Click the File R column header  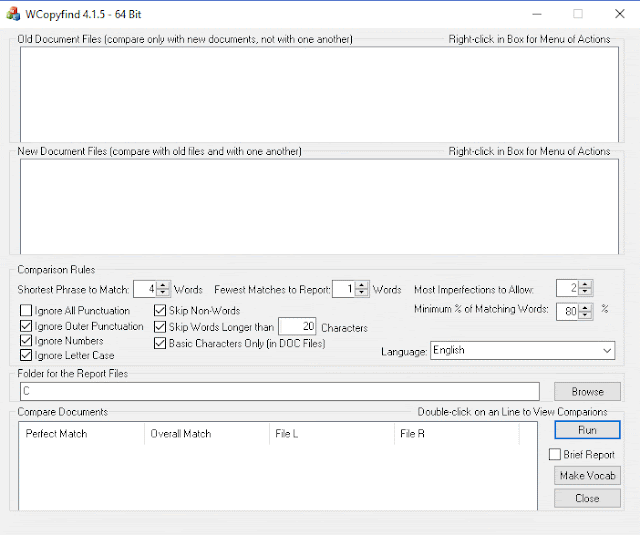point(456,433)
